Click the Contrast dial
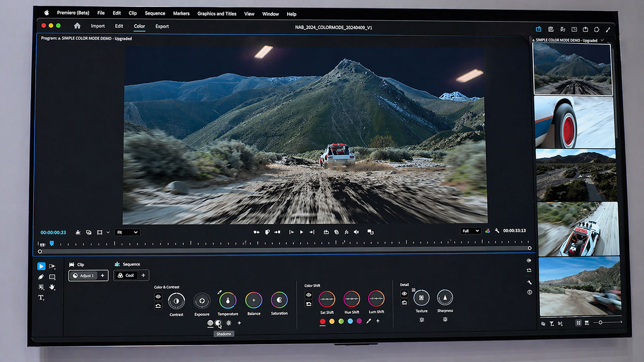 pos(176,301)
